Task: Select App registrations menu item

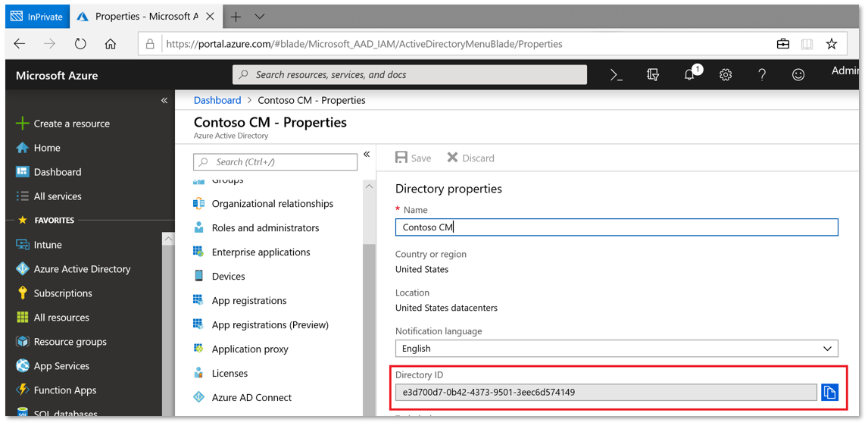Action: tap(248, 301)
